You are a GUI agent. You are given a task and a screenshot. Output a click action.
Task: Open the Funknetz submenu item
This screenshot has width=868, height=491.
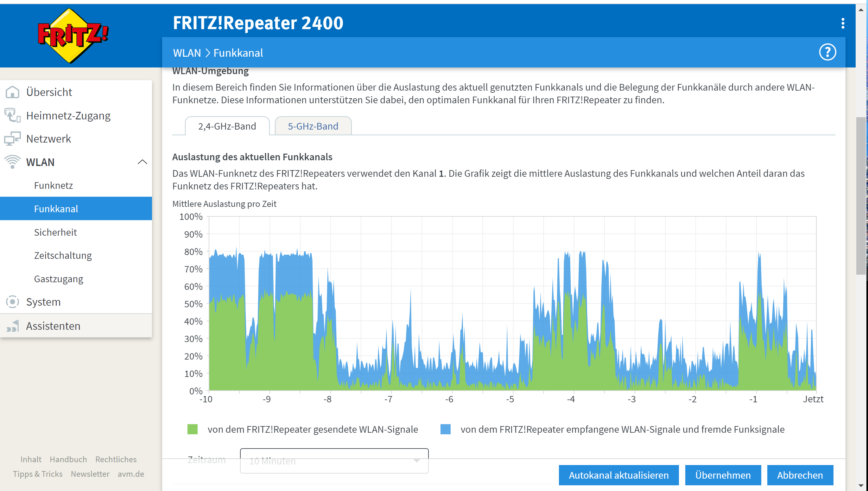point(53,186)
